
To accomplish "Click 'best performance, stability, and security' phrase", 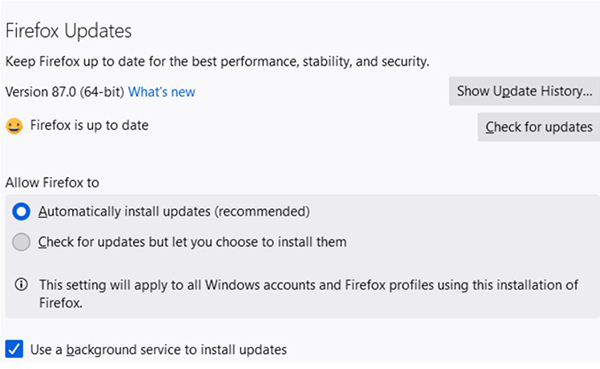I will tap(310, 61).
